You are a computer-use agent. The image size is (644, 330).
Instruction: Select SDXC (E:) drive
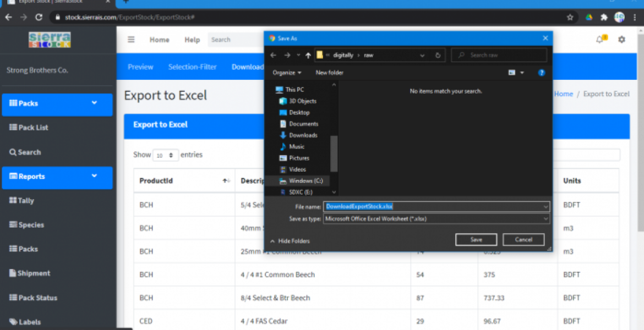click(x=301, y=192)
